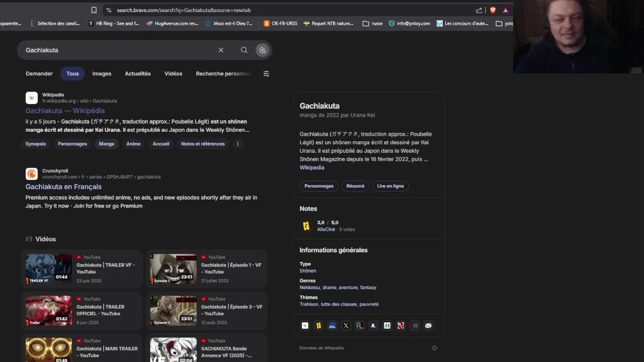The image size is (644, 362).
Task: Open the 'Les concours d'aute...' bookmark
Action: (462, 23)
